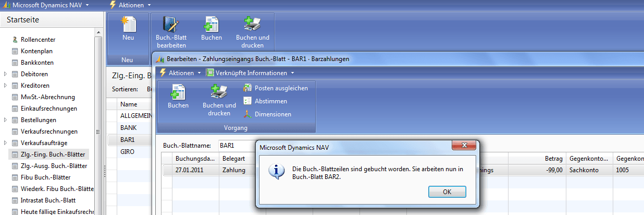Screen dimensions: 644x215
Task: Select Posten ausgleichen action
Action: coord(276,88)
